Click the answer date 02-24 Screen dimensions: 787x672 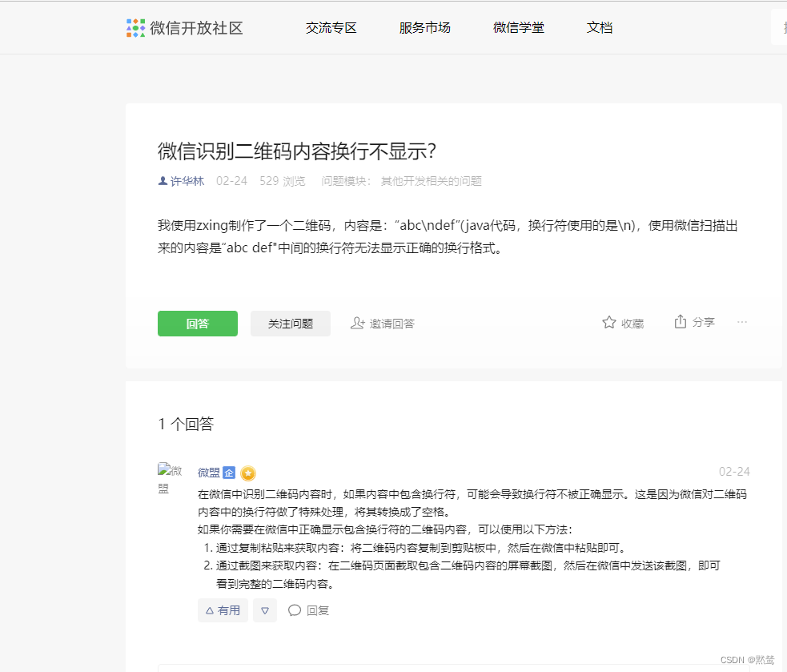click(734, 472)
